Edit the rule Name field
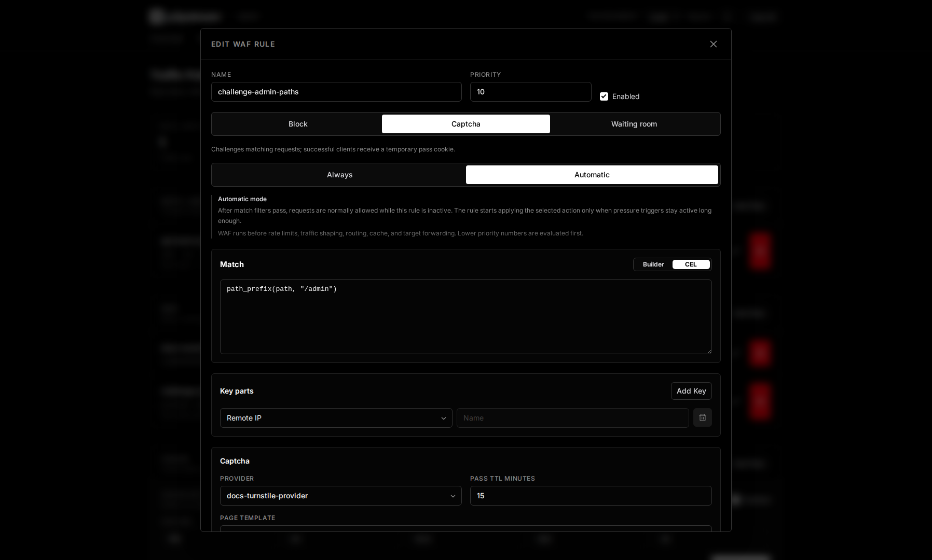This screenshot has height=560, width=932. 336,92
